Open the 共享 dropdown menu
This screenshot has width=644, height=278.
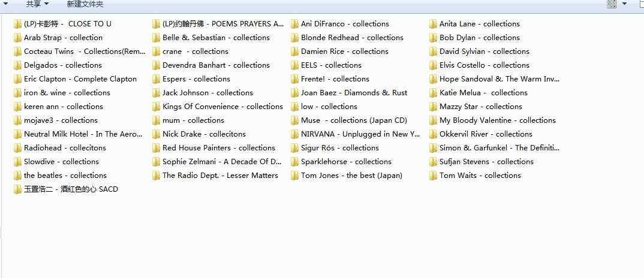pyautogui.click(x=37, y=4)
